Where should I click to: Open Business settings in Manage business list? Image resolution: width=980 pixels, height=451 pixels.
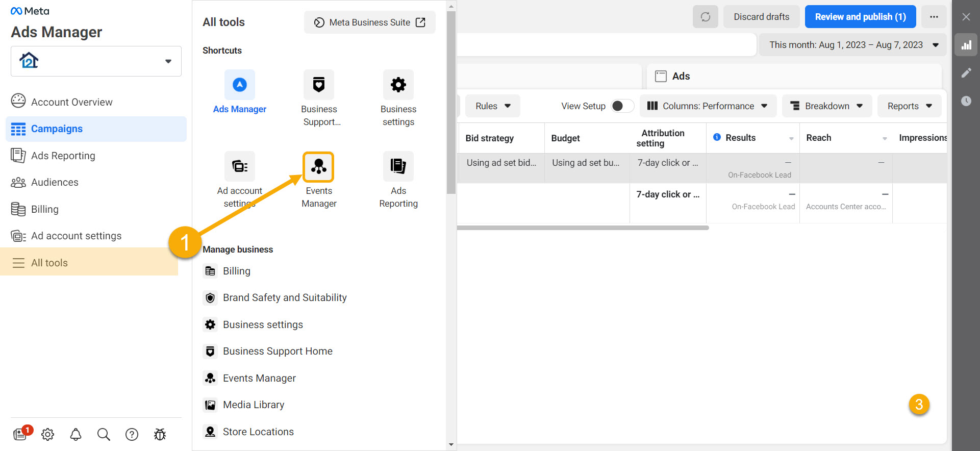(x=253, y=324)
